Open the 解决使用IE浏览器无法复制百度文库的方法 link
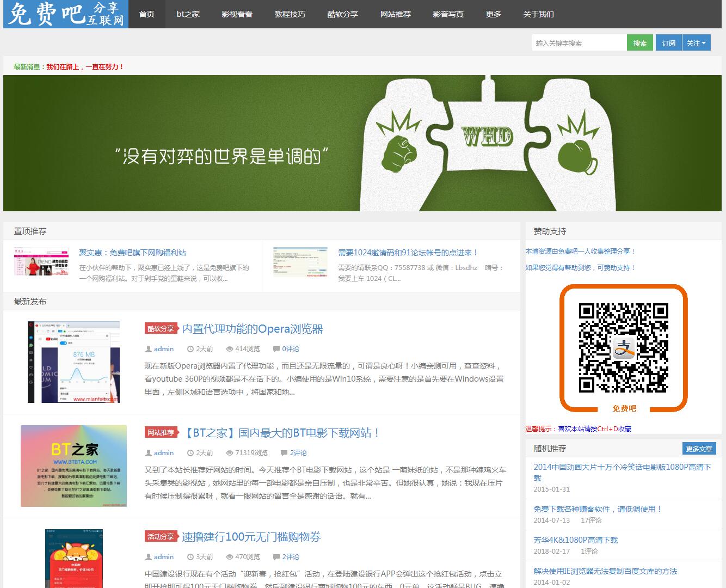Viewport: 726px width, 588px height. (605, 571)
